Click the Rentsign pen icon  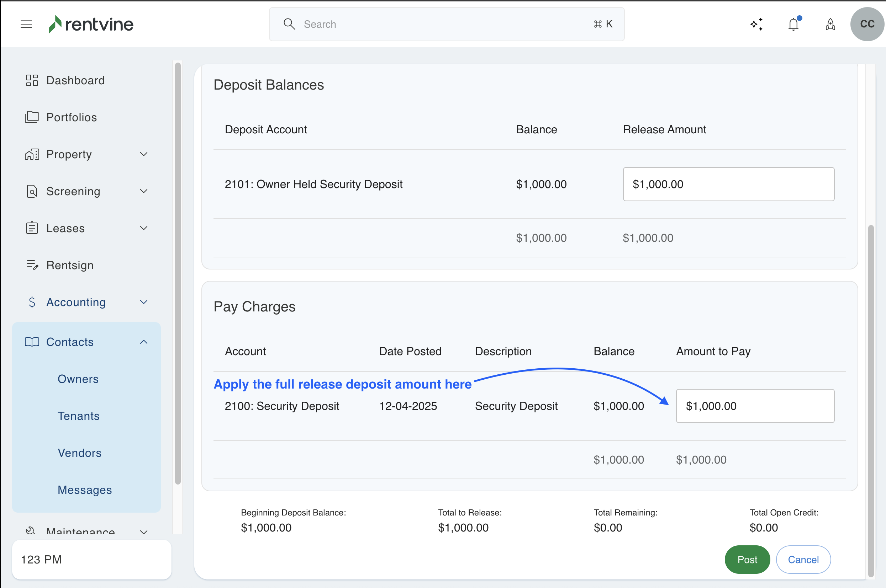tap(32, 265)
